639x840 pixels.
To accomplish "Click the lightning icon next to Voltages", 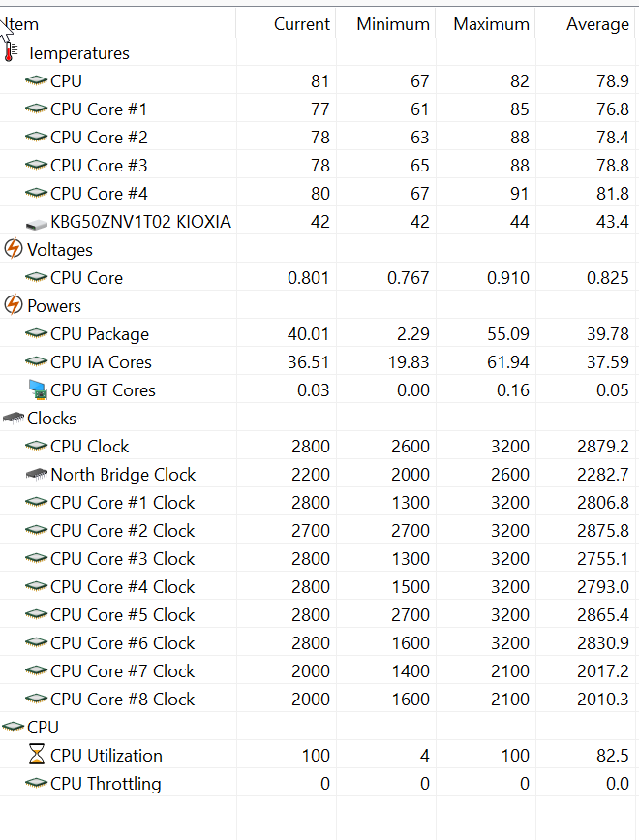I will [x=14, y=249].
